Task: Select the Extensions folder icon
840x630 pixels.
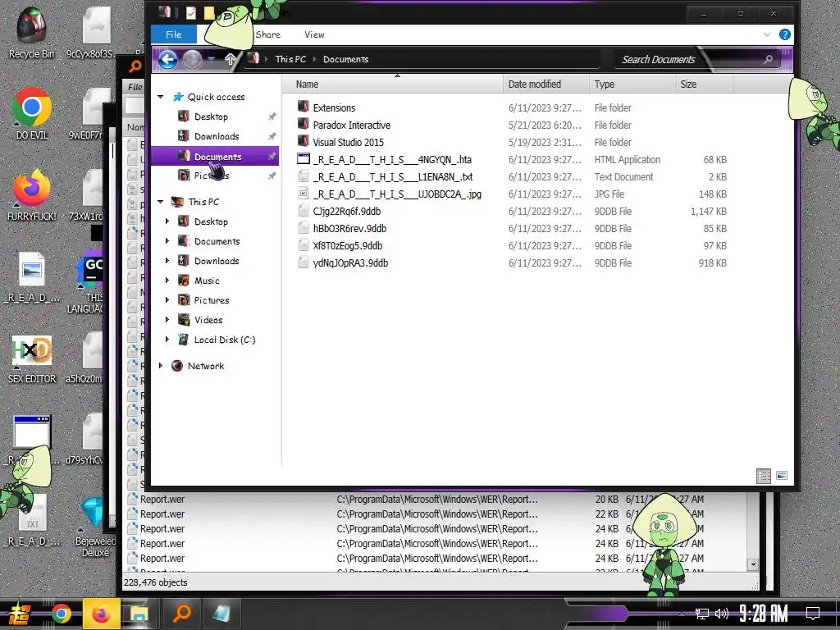Action: coord(304,107)
